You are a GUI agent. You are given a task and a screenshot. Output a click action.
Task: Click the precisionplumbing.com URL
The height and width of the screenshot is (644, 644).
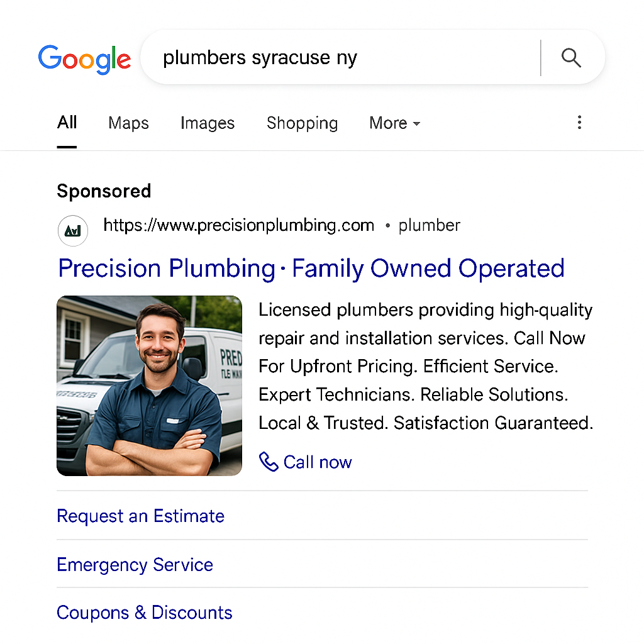point(238,225)
